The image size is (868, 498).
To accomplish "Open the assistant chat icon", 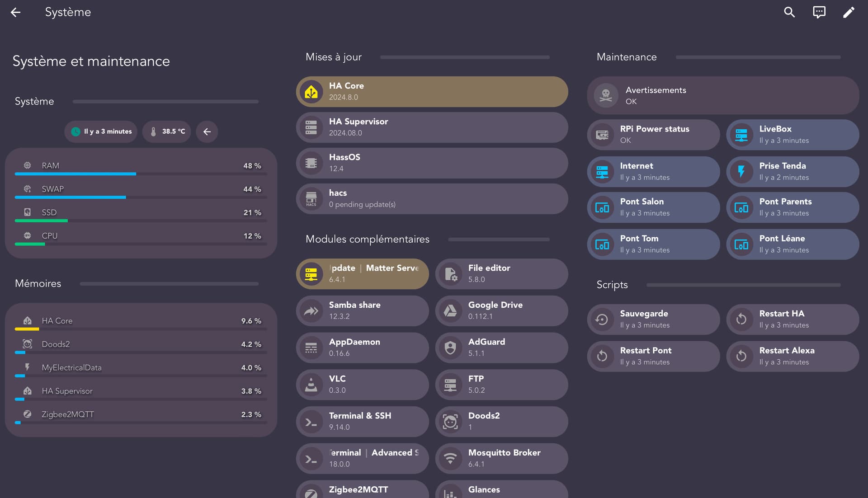I will coord(819,12).
